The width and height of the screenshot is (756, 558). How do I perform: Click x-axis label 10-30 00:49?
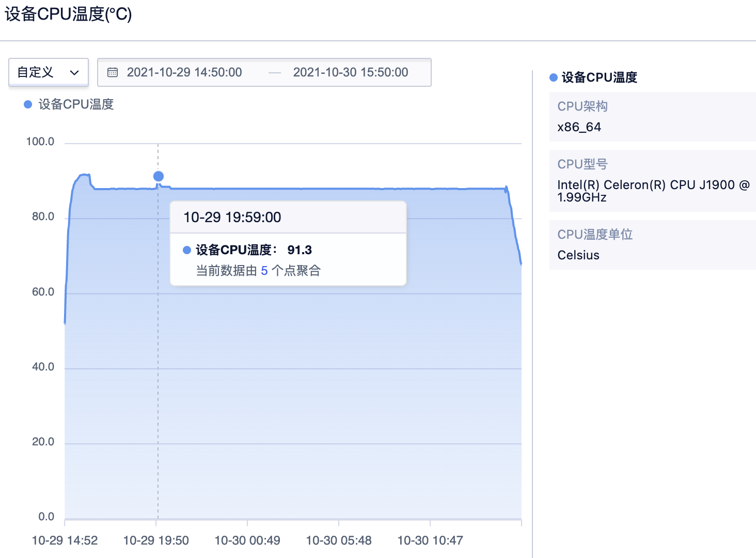pyautogui.click(x=247, y=540)
